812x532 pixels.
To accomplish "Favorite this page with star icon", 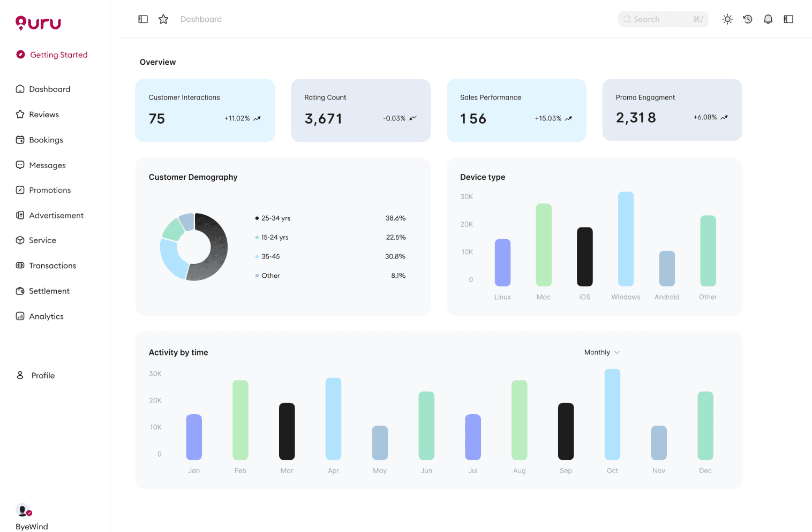I will click(x=163, y=19).
